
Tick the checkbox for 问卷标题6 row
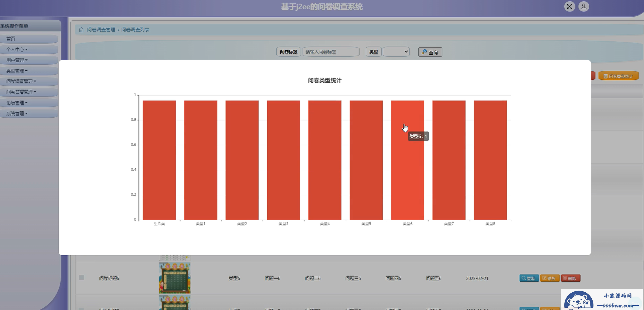82,278
